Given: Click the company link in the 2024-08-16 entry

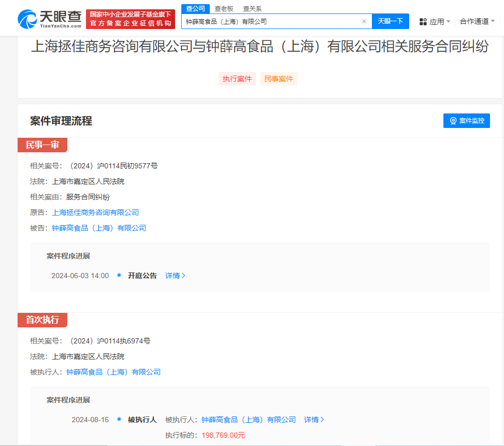Looking at the screenshot, I should point(249,420).
